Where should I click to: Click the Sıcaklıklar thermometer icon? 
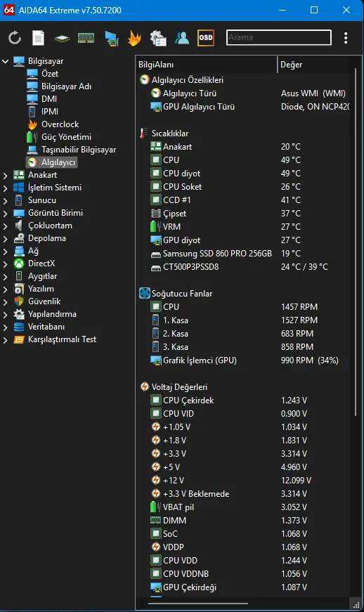[144, 134]
